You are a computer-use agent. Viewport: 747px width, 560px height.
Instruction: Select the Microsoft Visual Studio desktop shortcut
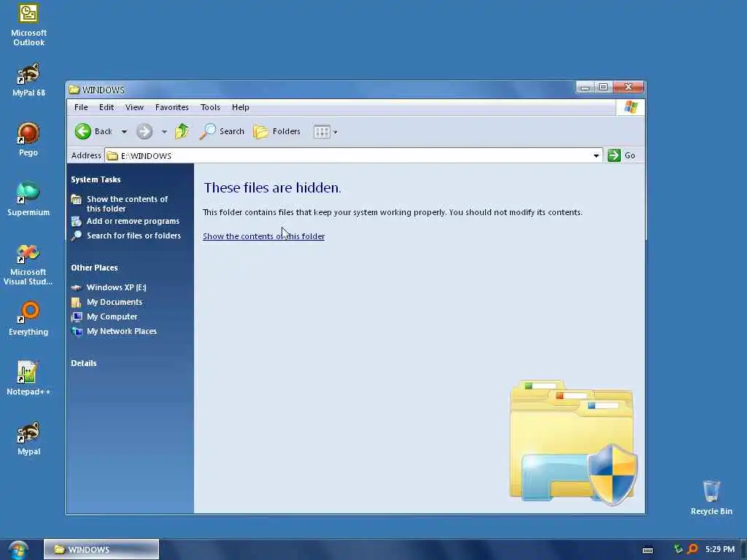28,265
